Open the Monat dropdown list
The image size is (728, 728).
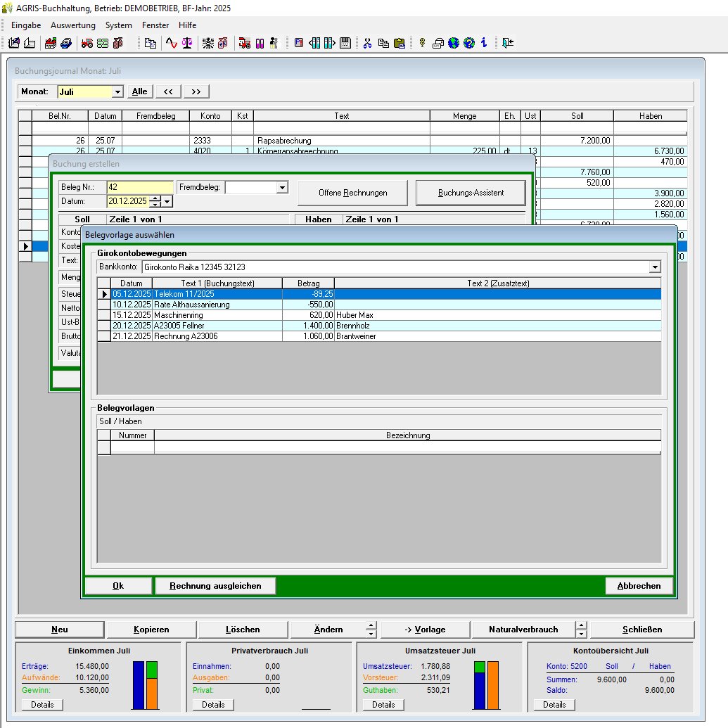point(117,91)
